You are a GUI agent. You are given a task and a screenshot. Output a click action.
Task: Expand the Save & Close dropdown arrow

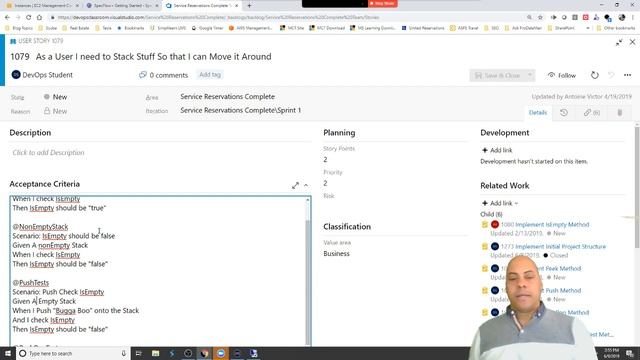click(530, 76)
